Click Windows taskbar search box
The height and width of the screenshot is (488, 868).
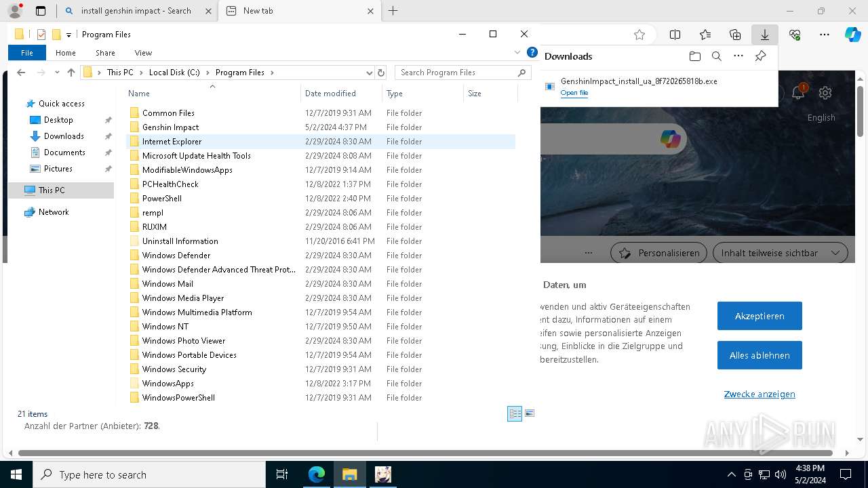click(149, 474)
